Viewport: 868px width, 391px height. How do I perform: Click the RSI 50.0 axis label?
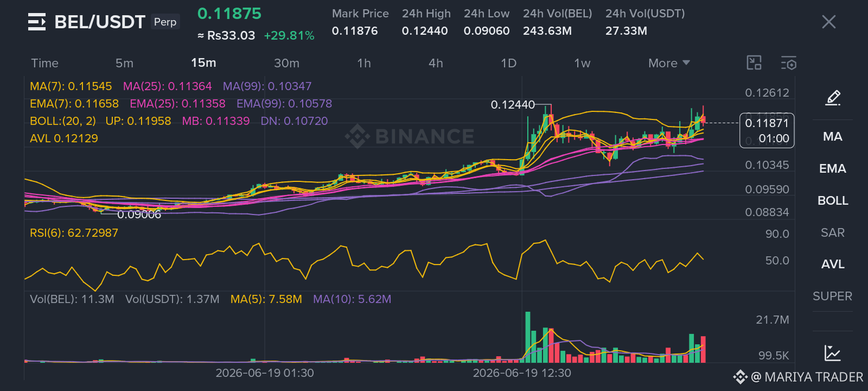(x=777, y=261)
